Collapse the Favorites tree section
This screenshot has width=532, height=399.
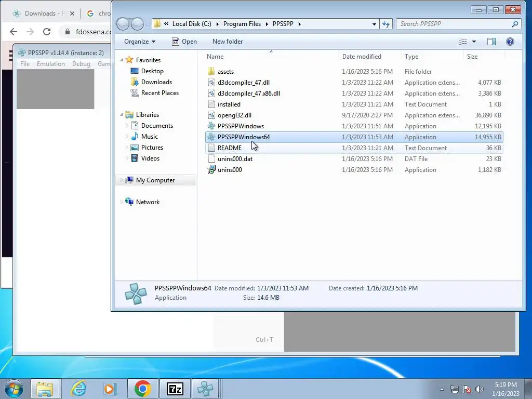pyautogui.click(x=122, y=60)
